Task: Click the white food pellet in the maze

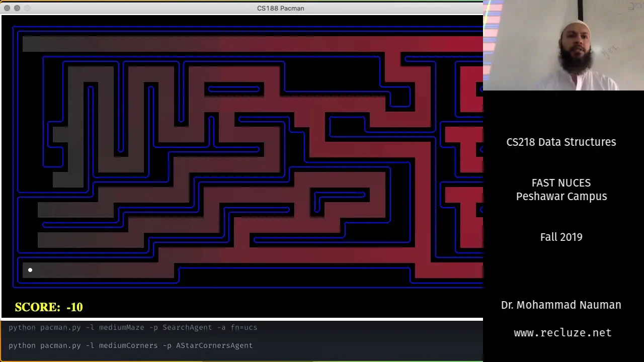Action: click(30, 270)
